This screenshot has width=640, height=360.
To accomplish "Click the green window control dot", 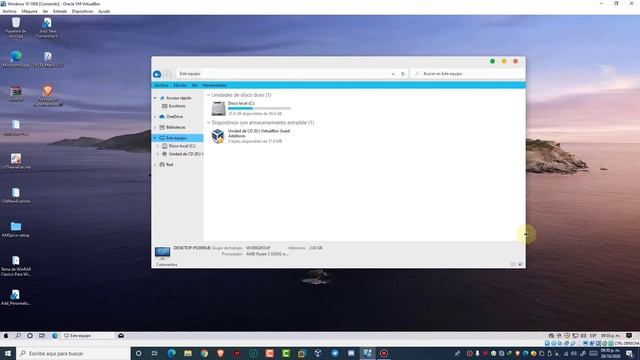I will tap(492, 61).
